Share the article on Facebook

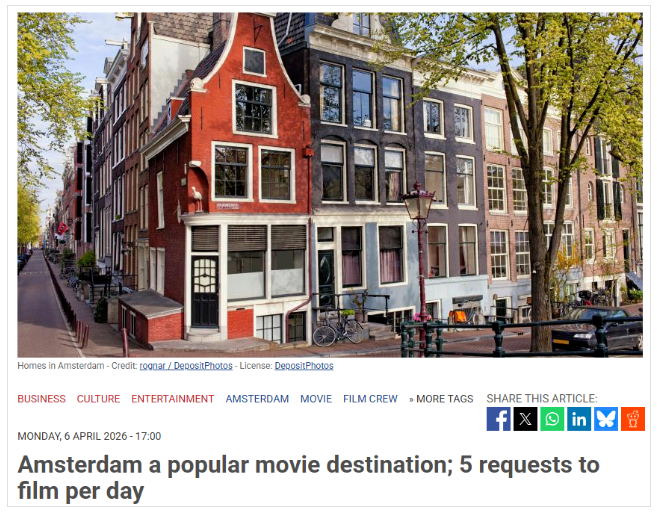click(498, 419)
